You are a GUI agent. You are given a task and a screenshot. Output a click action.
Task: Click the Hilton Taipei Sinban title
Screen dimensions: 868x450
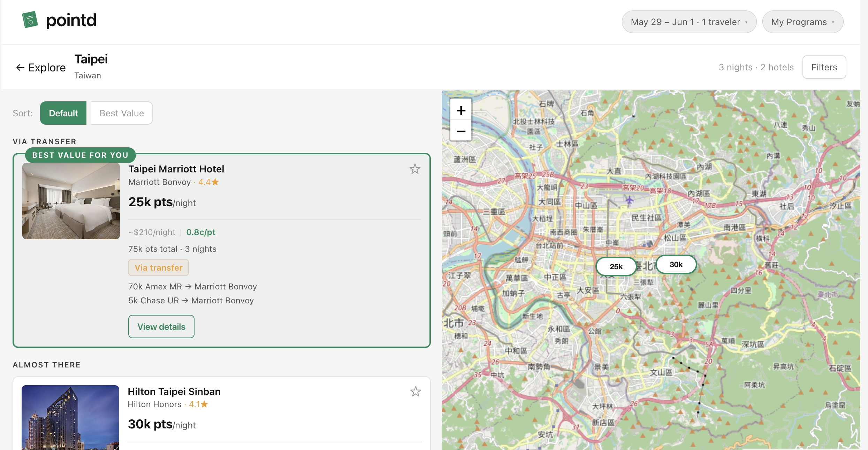pos(174,391)
